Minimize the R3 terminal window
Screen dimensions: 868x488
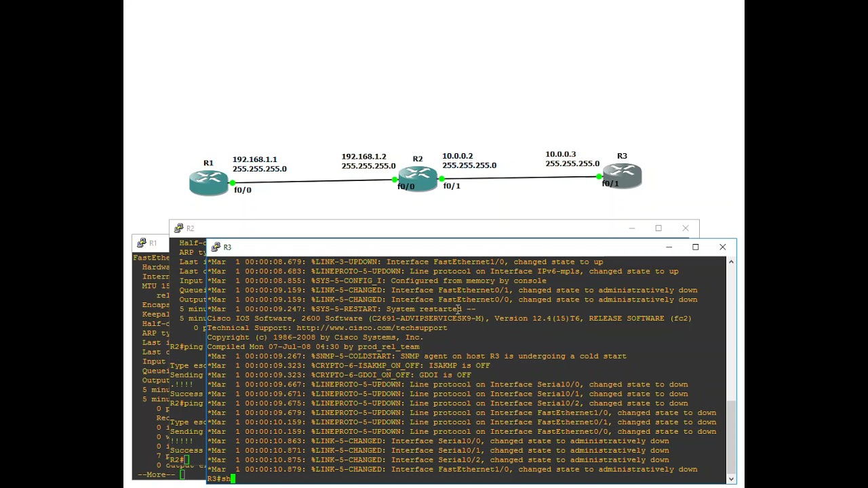[669, 247]
